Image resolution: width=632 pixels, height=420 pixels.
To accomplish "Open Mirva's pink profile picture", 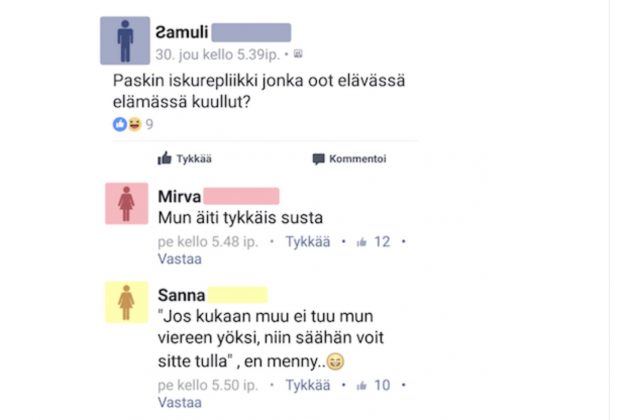I will coord(127,203).
